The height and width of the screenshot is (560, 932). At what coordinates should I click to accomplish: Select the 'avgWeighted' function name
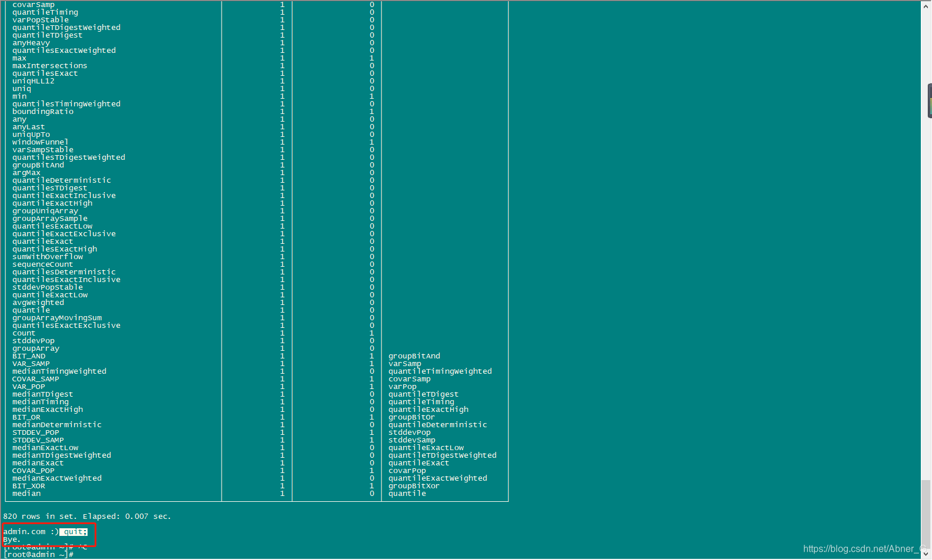coord(38,303)
